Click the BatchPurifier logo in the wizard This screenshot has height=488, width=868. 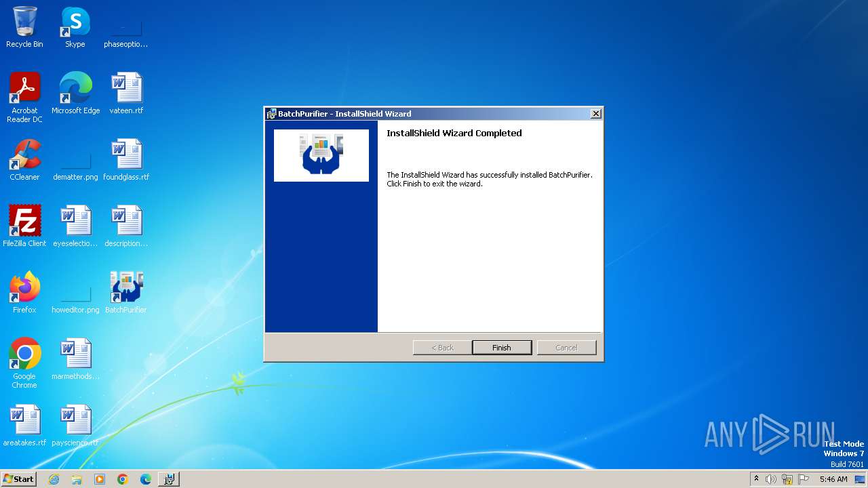321,155
